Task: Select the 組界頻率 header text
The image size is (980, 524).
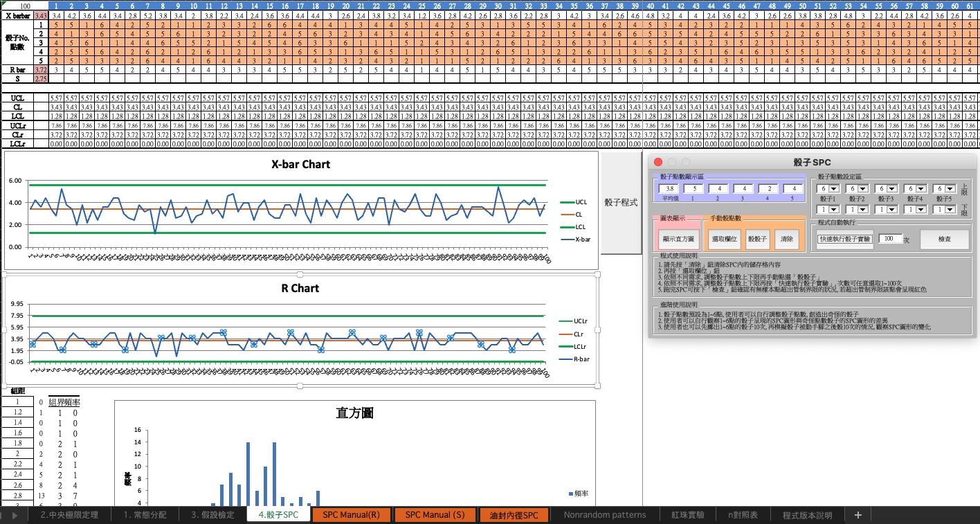Action: (x=64, y=402)
